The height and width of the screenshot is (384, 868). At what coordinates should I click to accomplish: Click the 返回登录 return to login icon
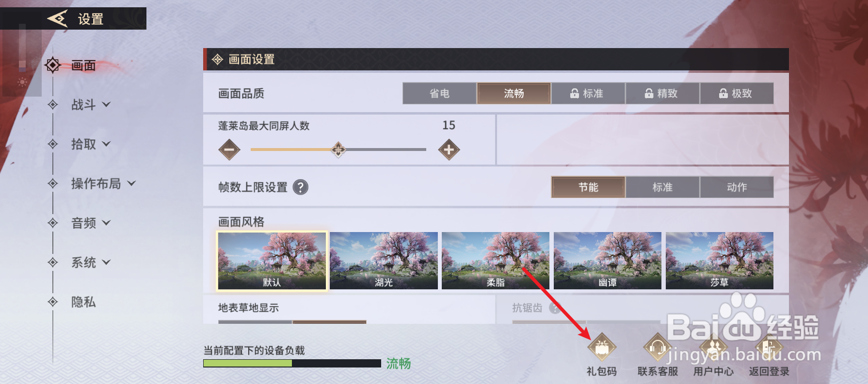point(769,347)
